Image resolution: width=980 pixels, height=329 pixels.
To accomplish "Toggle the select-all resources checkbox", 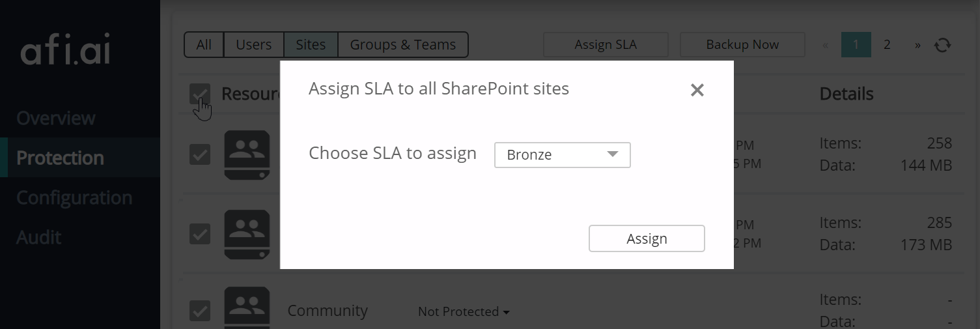I will (x=200, y=94).
